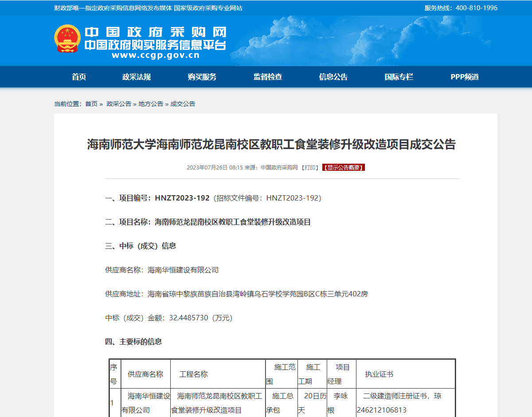
Task: Click the 李咏根 project manager cell
Action: tap(341, 403)
